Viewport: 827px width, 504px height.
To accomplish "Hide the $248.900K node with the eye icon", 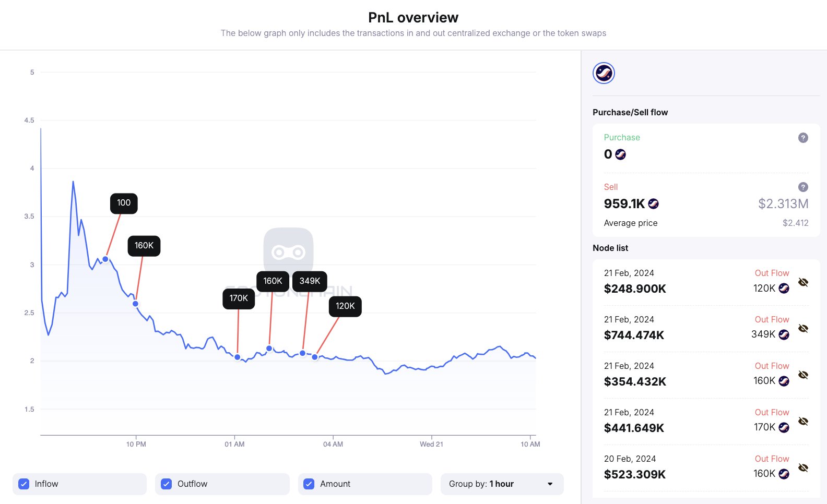I will (803, 282).
